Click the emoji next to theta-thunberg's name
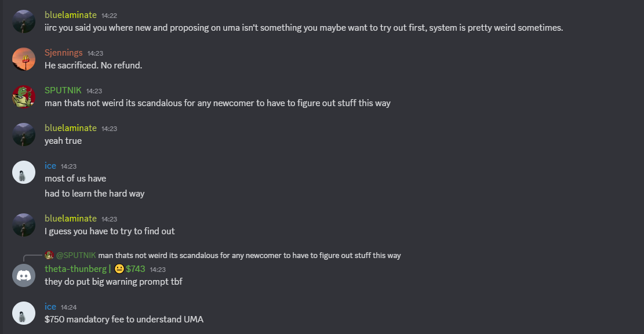The height and width of the screenshot is (334, 644). click(x=119, y=269)
